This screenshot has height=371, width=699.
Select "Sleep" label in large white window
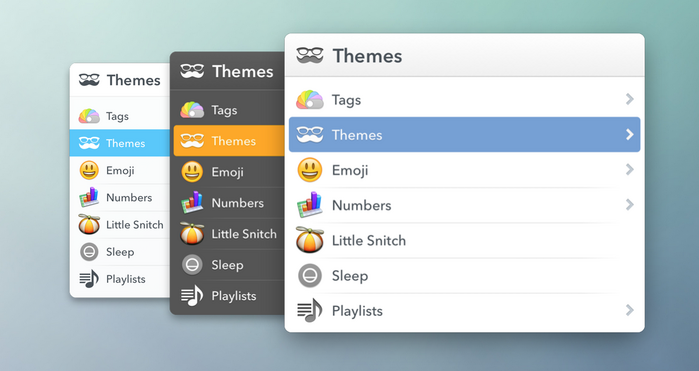(350, 276)
